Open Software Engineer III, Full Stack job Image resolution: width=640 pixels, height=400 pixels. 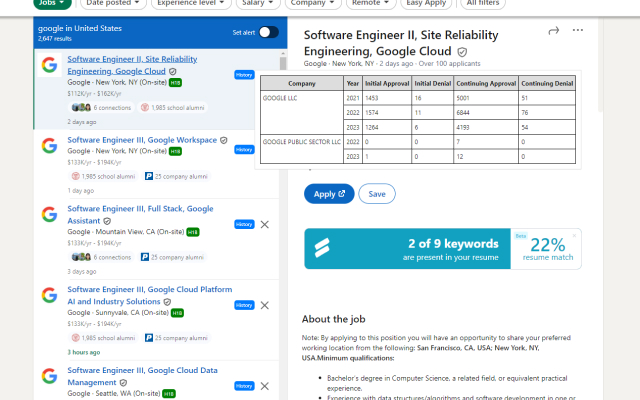[x=140, y=215]
